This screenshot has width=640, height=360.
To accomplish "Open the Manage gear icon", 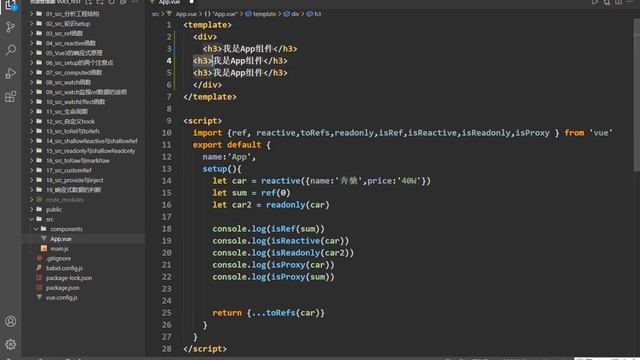I will (x=11, y=344).
